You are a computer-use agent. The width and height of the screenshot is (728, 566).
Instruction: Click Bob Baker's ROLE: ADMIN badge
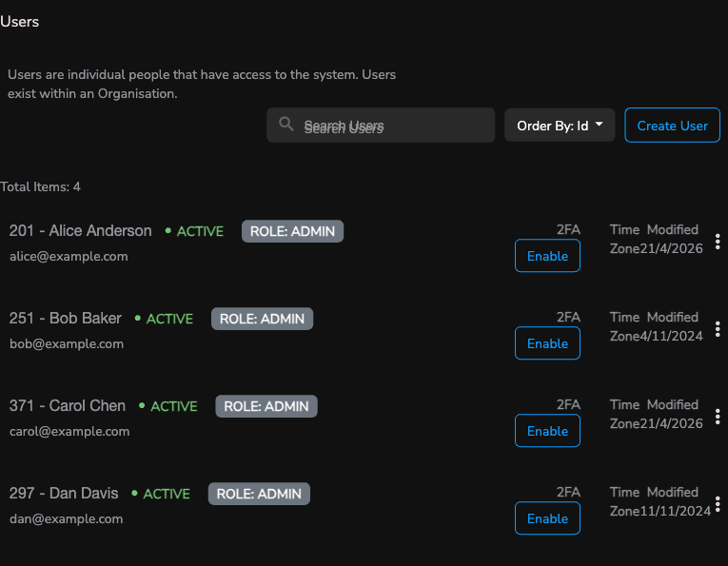pyautogui.click(x=262, y=319)
